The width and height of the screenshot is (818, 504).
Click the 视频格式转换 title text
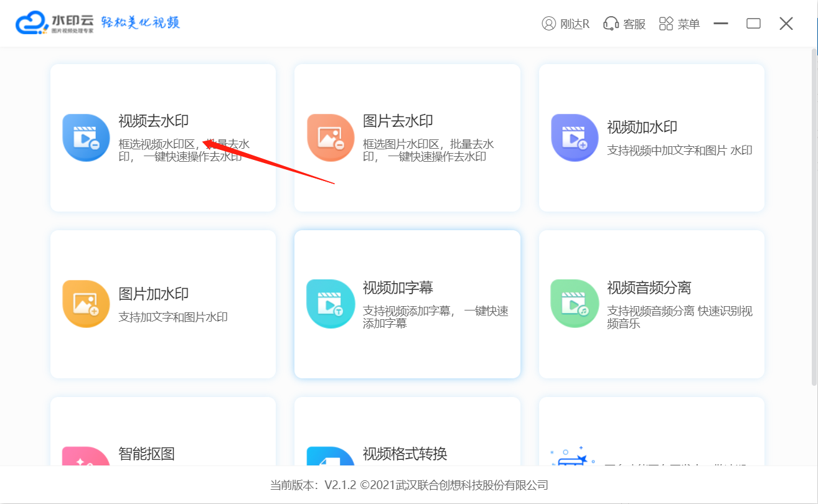(405, 454)
